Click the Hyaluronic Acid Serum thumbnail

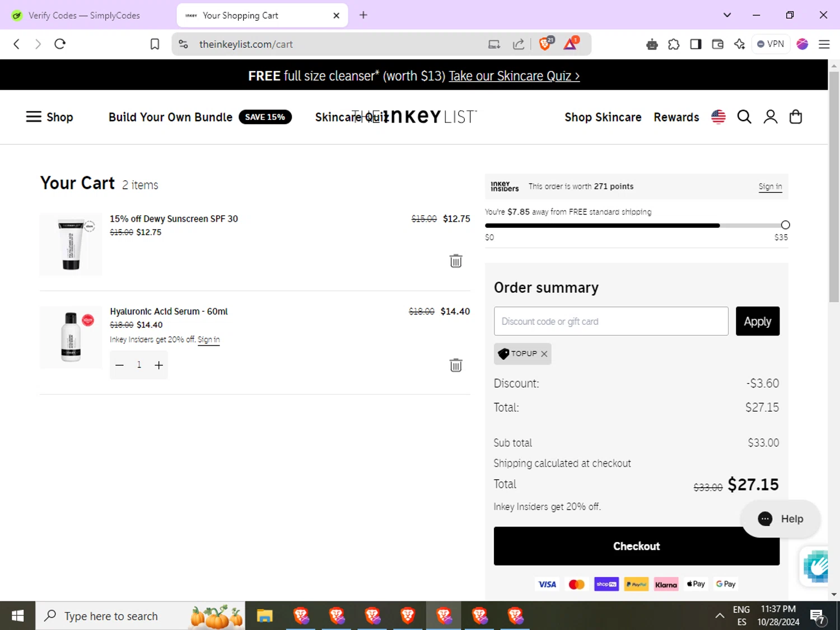coord(71,337)
